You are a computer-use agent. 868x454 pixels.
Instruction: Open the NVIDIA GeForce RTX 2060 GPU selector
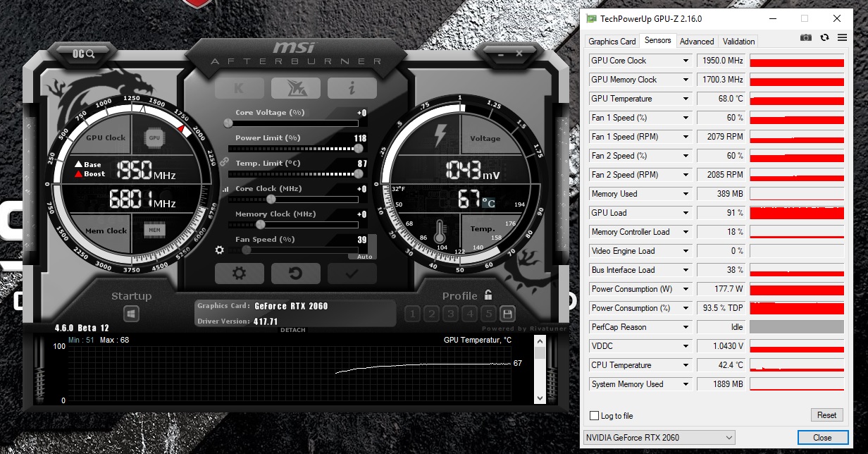[659, 438]
